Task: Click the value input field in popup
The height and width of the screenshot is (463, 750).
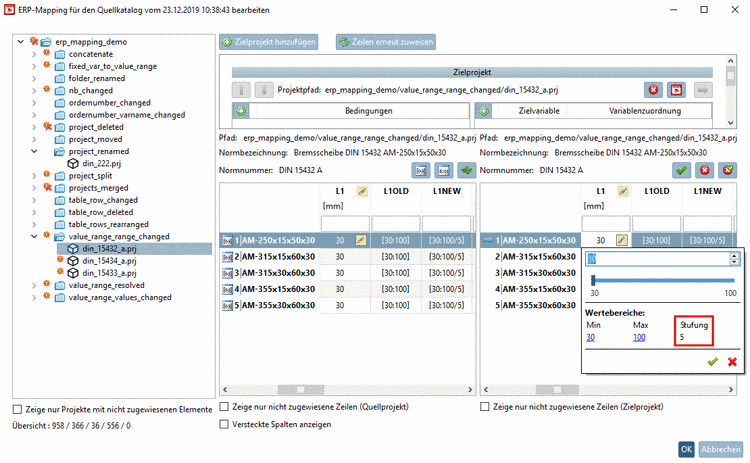Action: click(x=657, y=259)
